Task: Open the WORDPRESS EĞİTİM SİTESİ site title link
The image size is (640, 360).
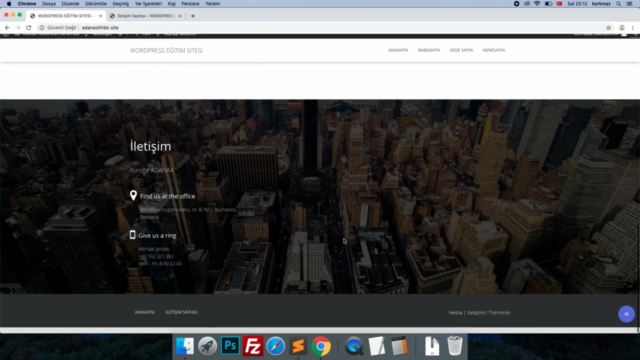Action: (x=166, y=51)
